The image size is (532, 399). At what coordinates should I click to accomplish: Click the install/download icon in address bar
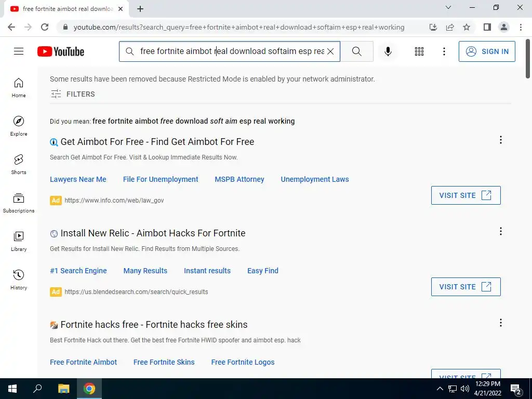click(x=433, y=27)
